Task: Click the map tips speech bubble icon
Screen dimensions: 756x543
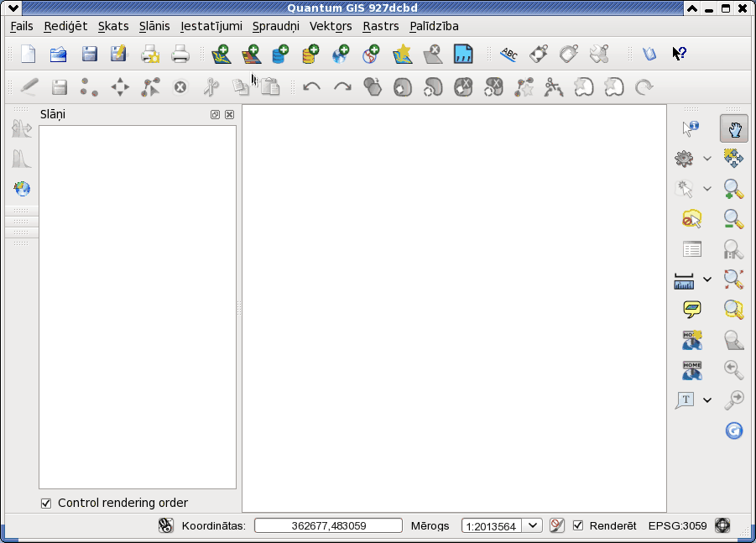Action: pyautogui.click(x=692, y=309)
